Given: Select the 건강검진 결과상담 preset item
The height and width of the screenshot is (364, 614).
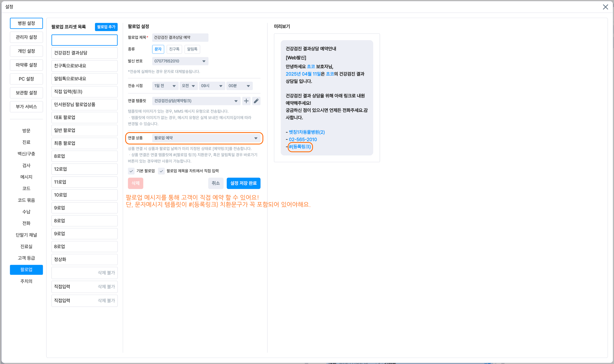Looking at the screenshot, I should (x=84, y=53).
